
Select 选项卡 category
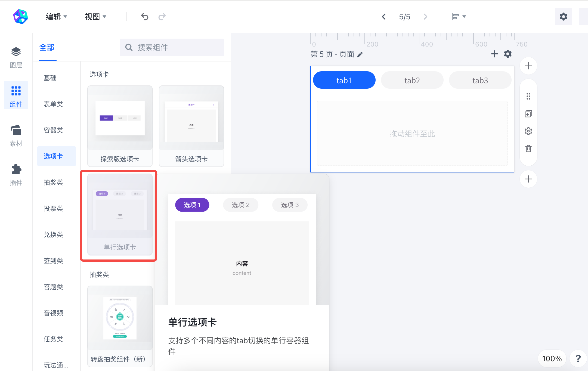[x=56, y=156]
